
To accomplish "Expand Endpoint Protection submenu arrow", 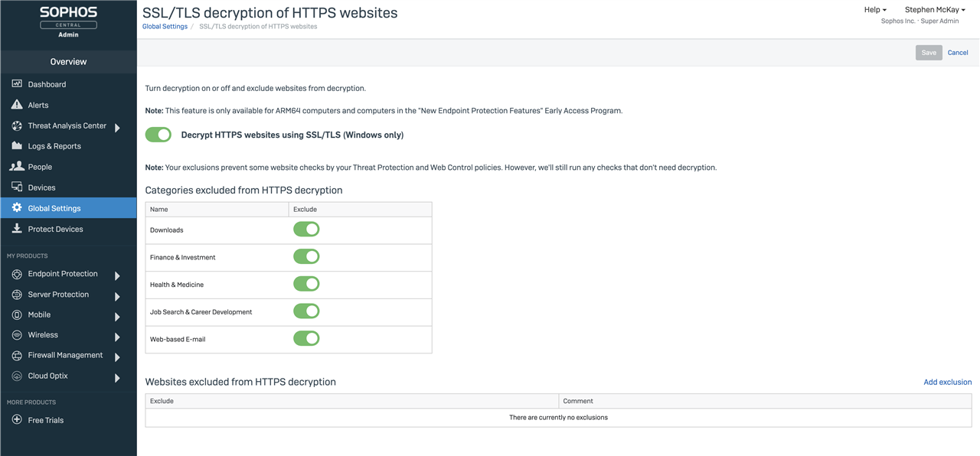I will point(117,275).
